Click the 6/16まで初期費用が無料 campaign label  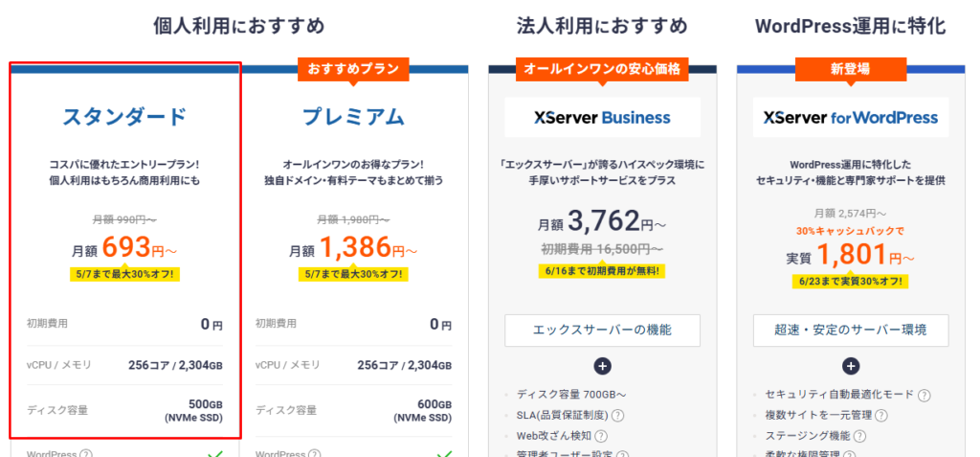602,271
